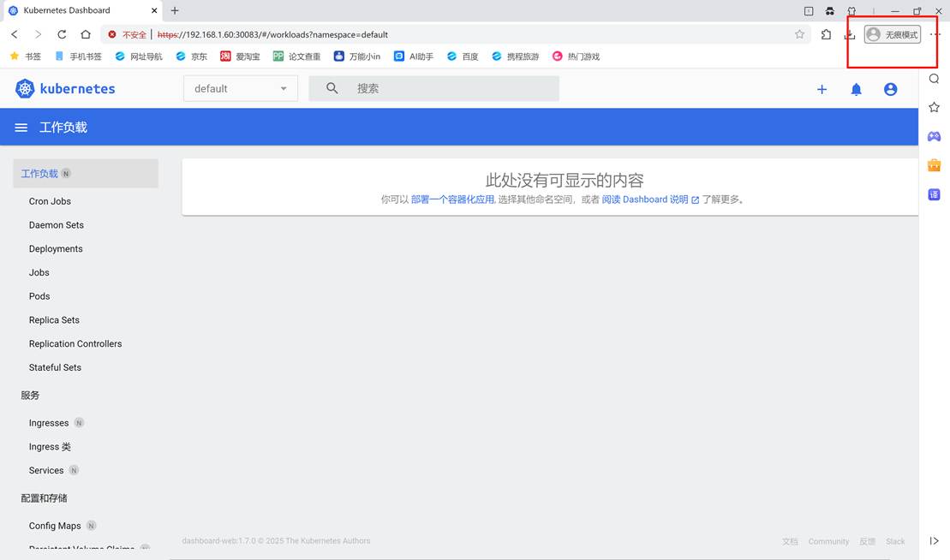The width and height of the screenshot is (950, 560).
Task: Open the 携程旅游 bookmark
Action: pyautogui.click(x=515, y=57)
